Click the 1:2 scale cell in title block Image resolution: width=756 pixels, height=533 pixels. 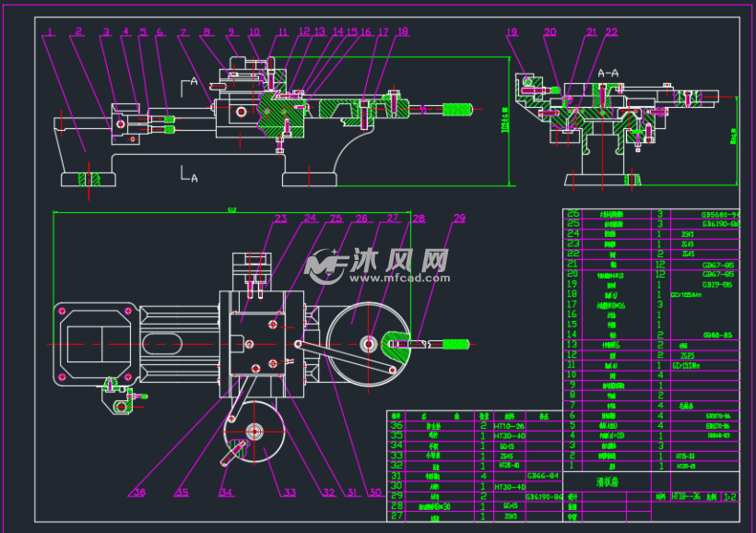point(730,496)
